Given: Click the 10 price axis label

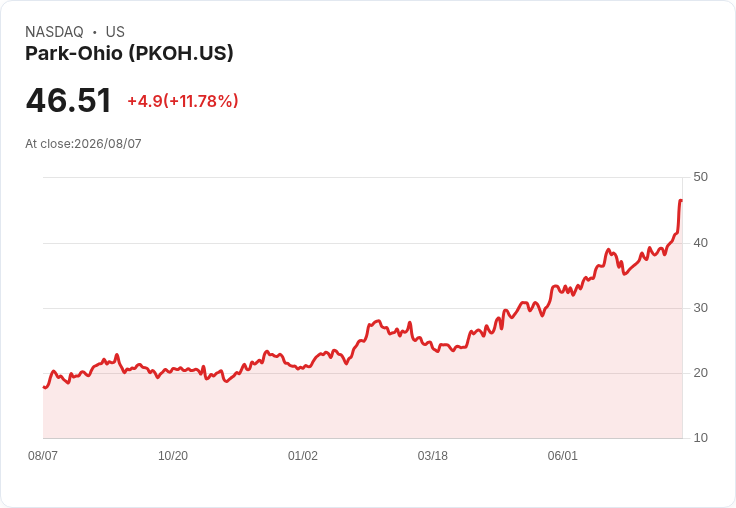Looking at the screenshot, I should click(x=700, y=438).
